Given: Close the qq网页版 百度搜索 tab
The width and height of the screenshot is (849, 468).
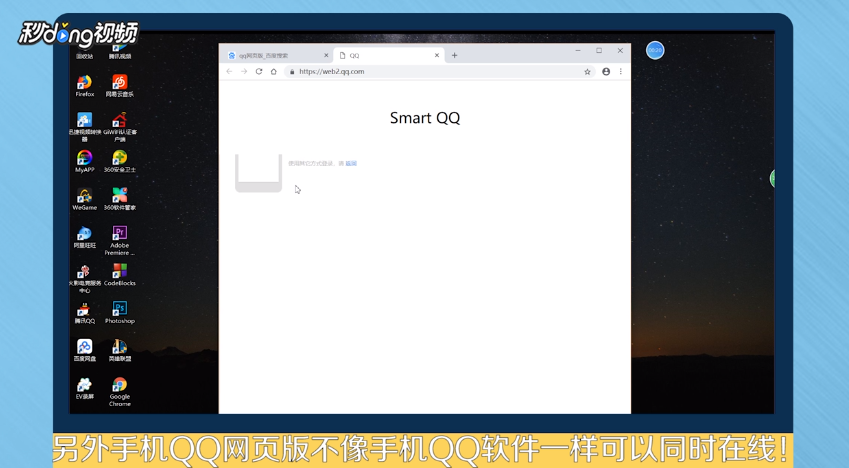Looking at the screenshot, I should (326, 55).
